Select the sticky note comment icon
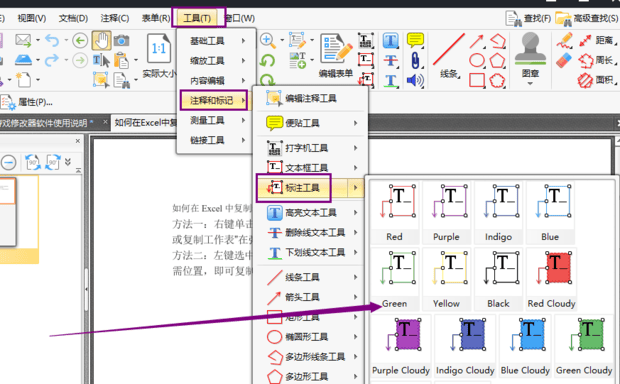This screenshot has width=620, height=384. tap(415, 40)
